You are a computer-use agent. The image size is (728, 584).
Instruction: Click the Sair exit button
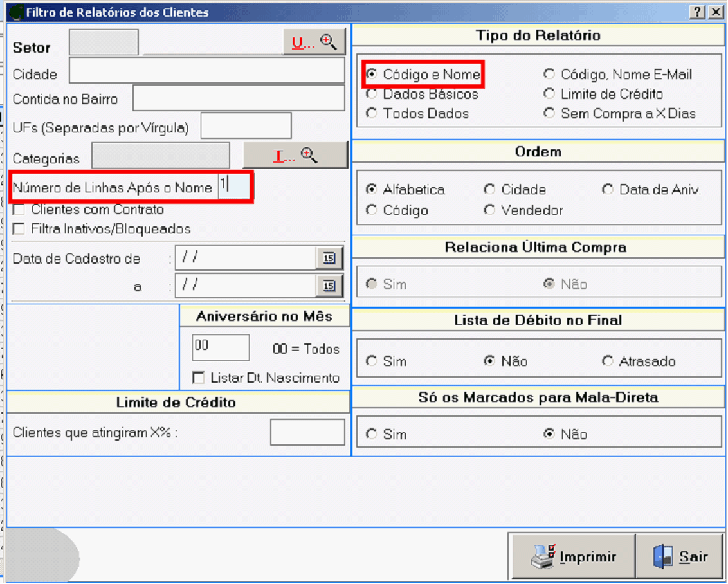(x=680, y=557)
